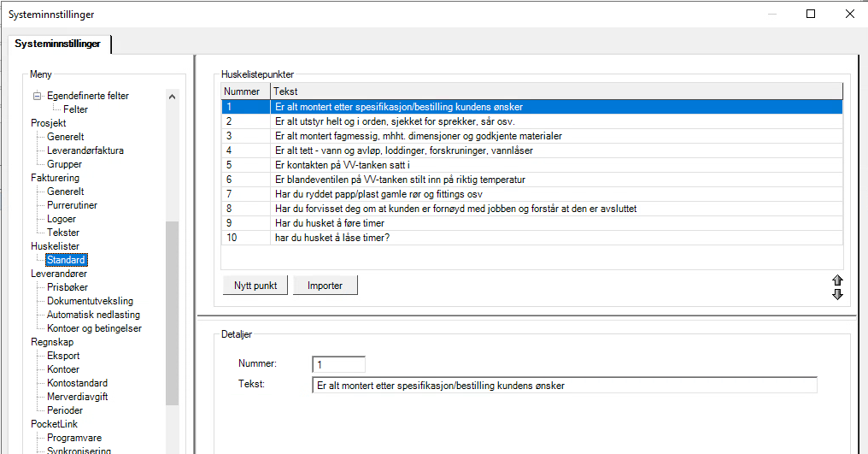The image size is (868, 454).
Task: Open Kontoer og betingelser settings
Action: click(x=94, y=328)
